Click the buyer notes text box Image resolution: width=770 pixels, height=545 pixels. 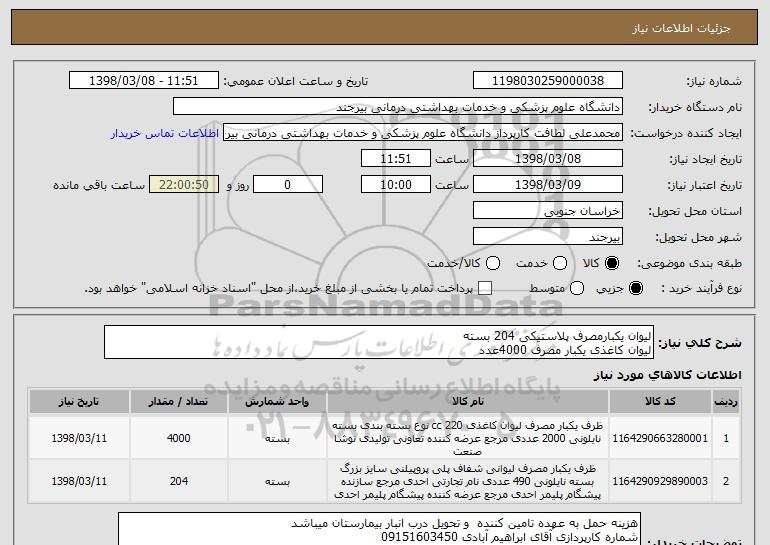click(x=379, y=529)
